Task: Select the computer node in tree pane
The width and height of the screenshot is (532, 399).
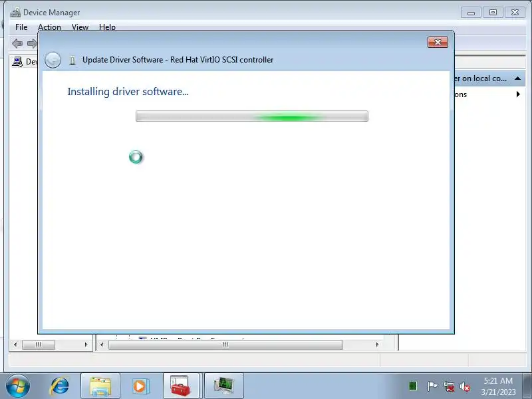Action: pyautogui.click(x=25, y=61)
